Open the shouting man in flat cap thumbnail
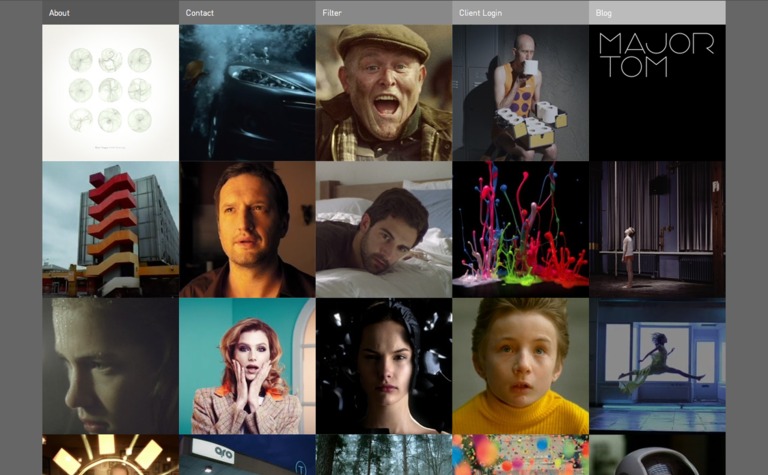This screenshot has width=768, height=475. [384, 93]
